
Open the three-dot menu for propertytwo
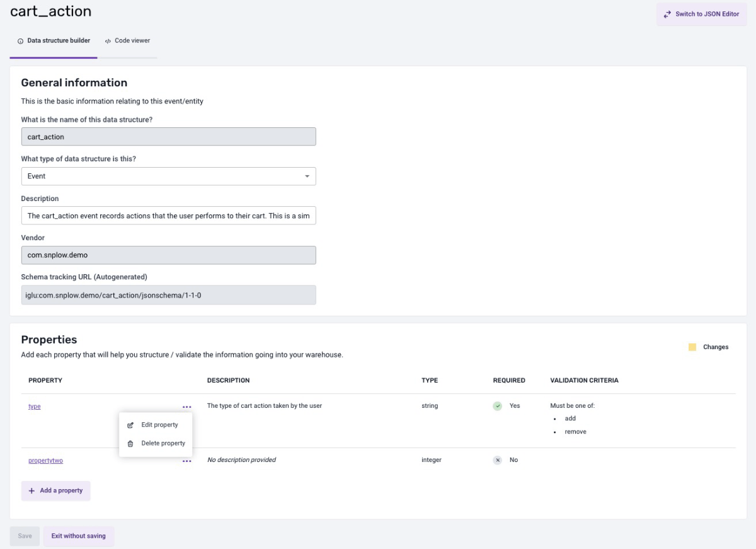pyautogui.click(x=186, y=461)
